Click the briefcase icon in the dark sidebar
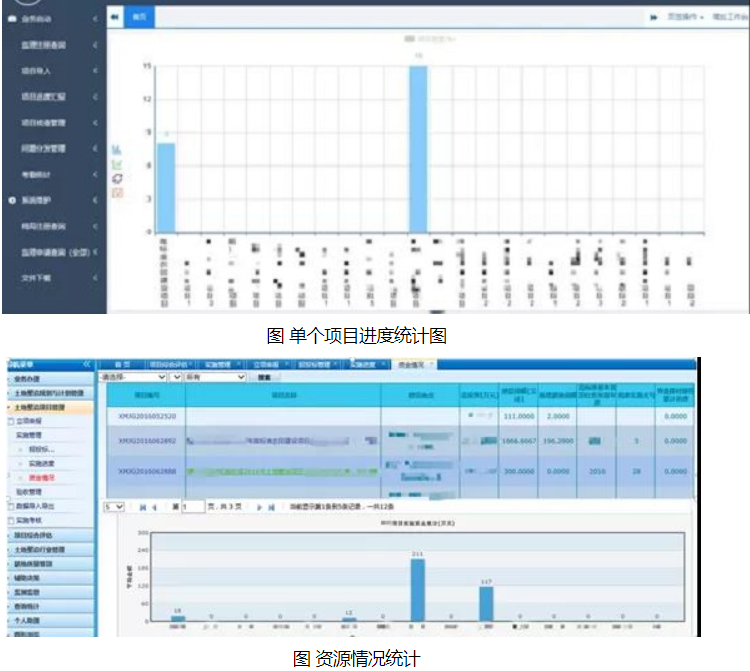 point(12,19)
